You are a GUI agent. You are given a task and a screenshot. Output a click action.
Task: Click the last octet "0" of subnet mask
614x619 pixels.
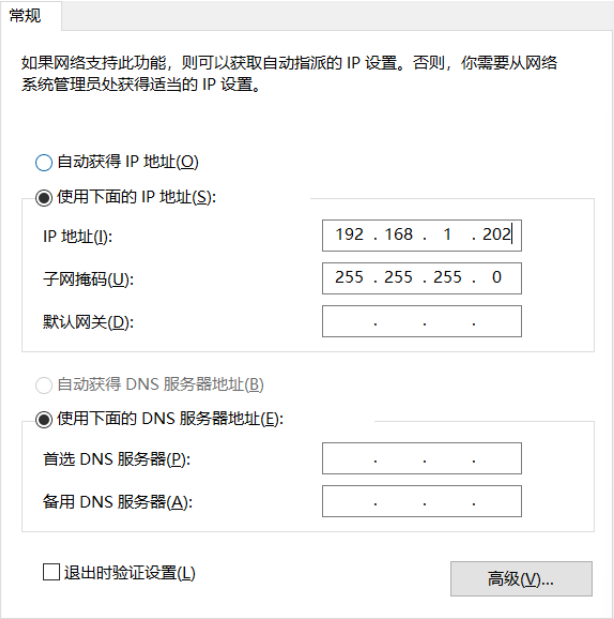496,277
